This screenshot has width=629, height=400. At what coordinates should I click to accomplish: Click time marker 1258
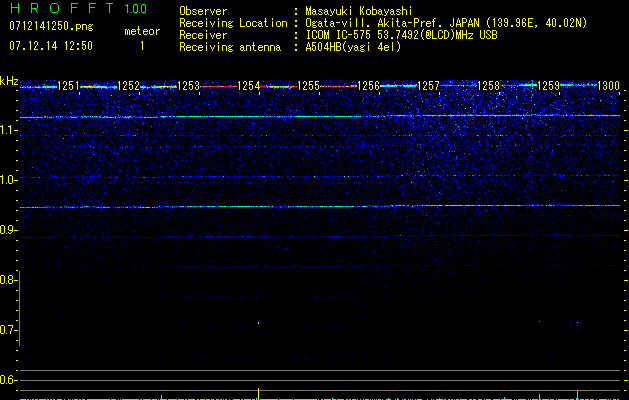489,86
